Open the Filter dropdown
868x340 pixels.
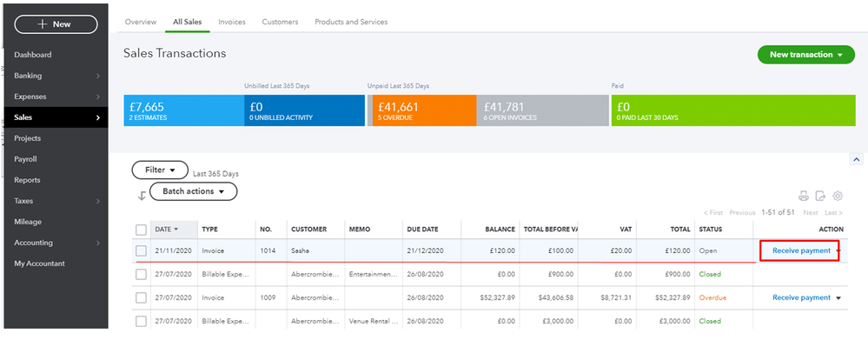(x=160, y=170)
